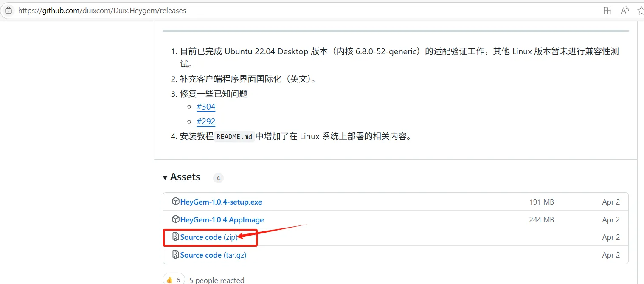Image resolution: width=644 pixels, height=284 pixels.
Task: Click the README.md inline code text
Action: click(x=234, y=137)
